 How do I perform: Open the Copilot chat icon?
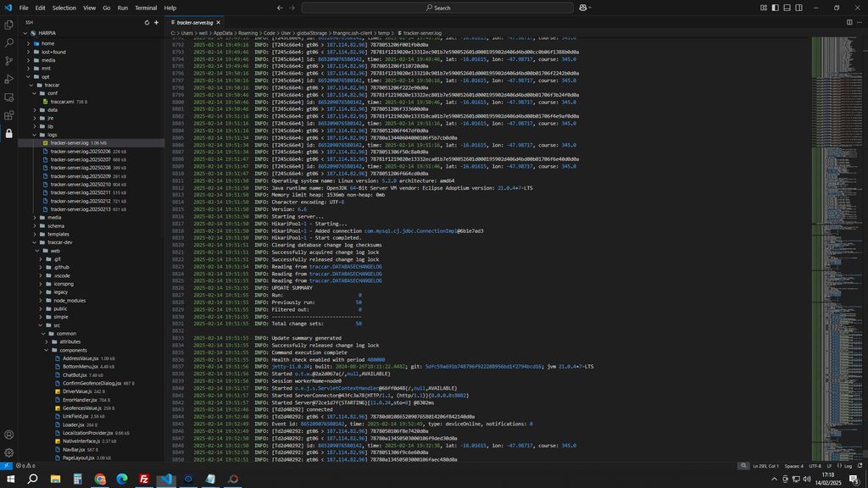(584, 8)
